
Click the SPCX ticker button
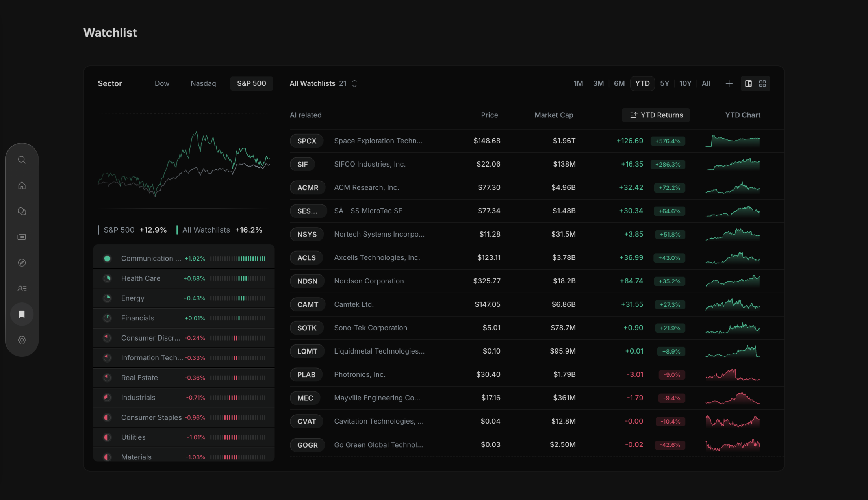click(306, 141)
